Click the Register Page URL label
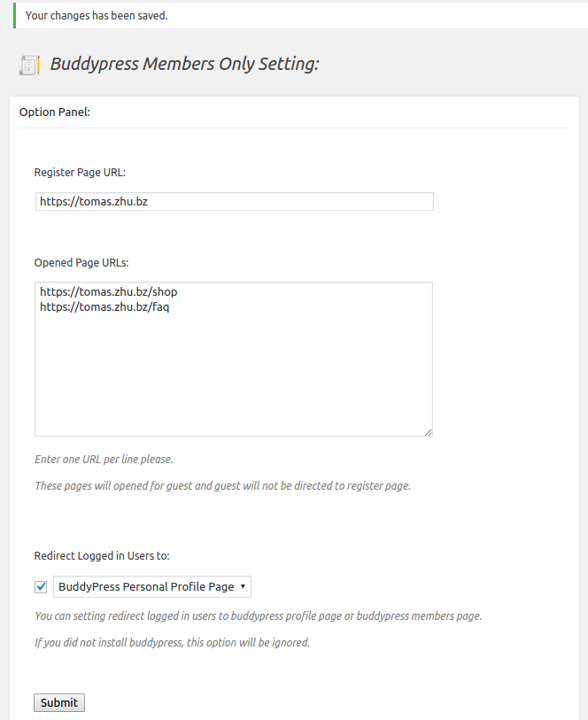The height and width of the screenshot is (720, 588). [80, 173]
